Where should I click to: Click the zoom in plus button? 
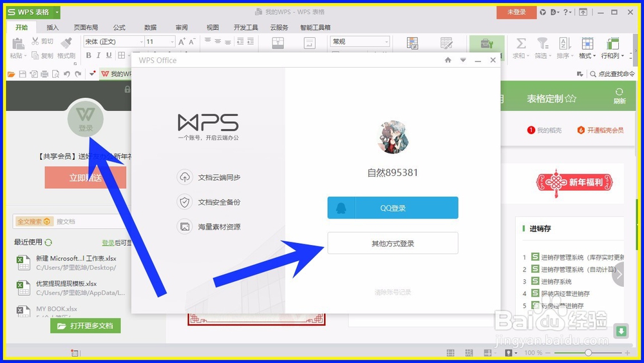627,353
